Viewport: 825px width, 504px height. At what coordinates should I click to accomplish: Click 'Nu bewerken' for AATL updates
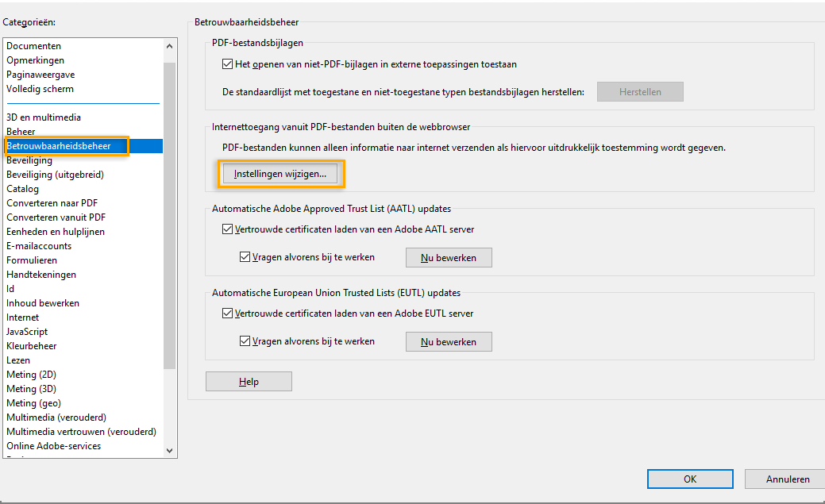(x=449, y=257)
